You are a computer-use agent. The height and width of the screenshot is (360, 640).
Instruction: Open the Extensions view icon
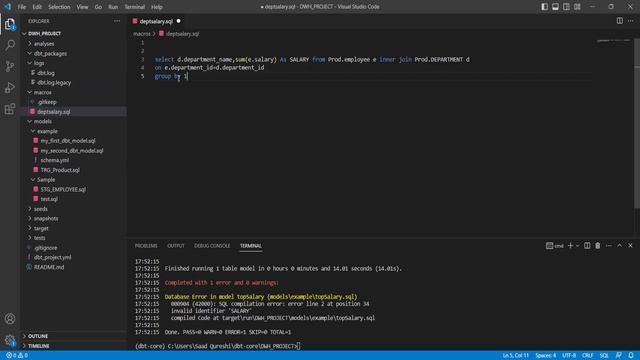(10, 109)
